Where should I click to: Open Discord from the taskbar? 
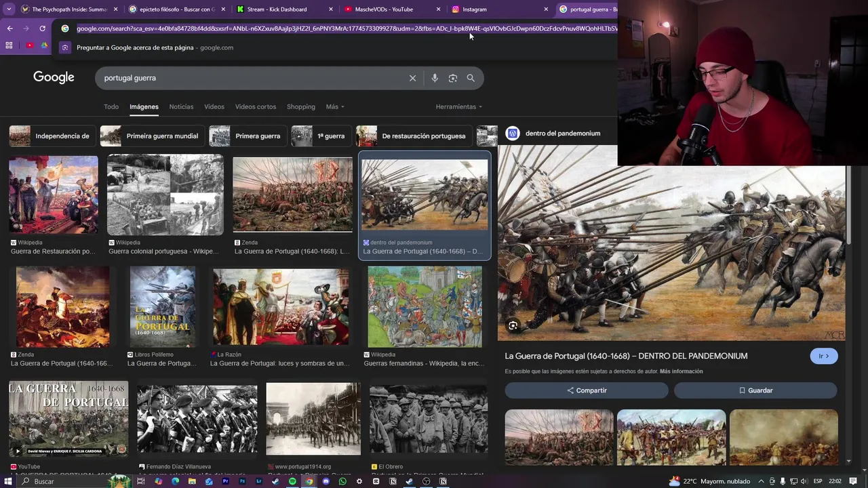coord(325,481)
